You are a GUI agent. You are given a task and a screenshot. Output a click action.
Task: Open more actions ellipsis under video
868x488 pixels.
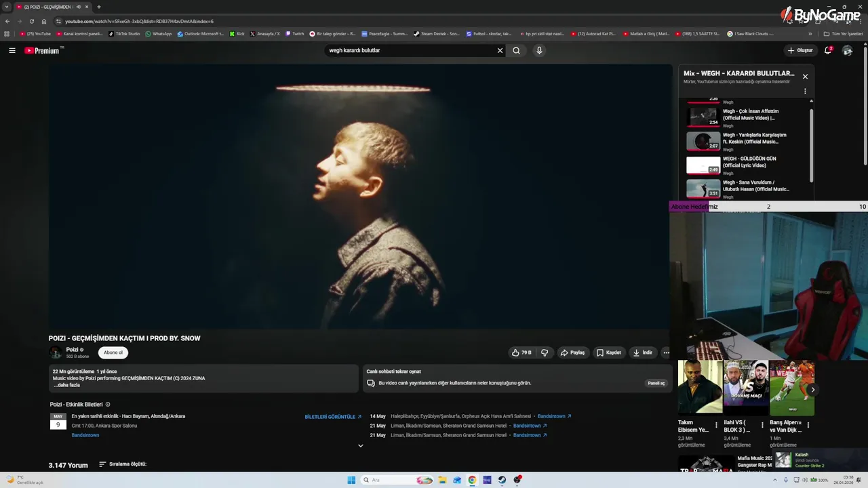666,352
